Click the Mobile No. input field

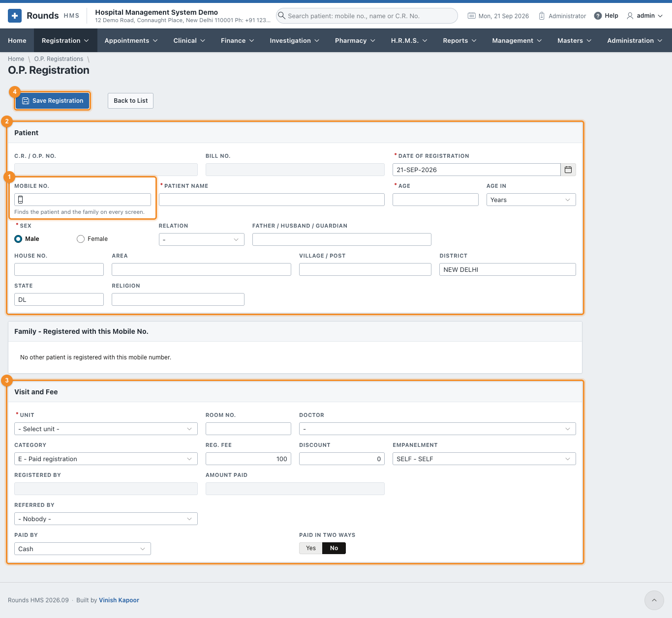point(83,200)
